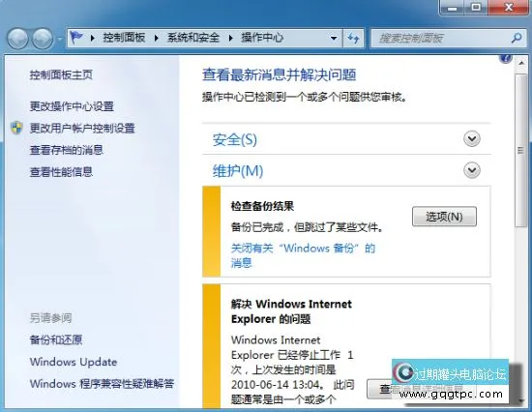Minimize the window
This screenshot has width=532, height=412.
[x=452, y=8]
